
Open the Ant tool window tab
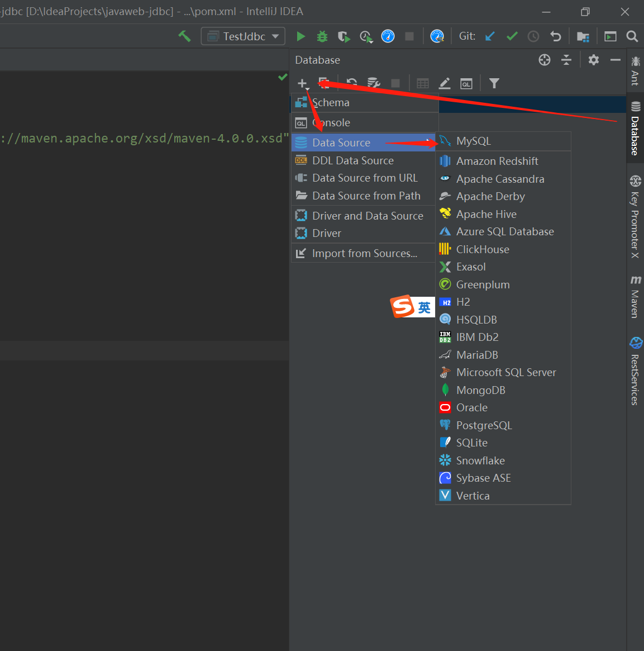click(x=635, y=71)
